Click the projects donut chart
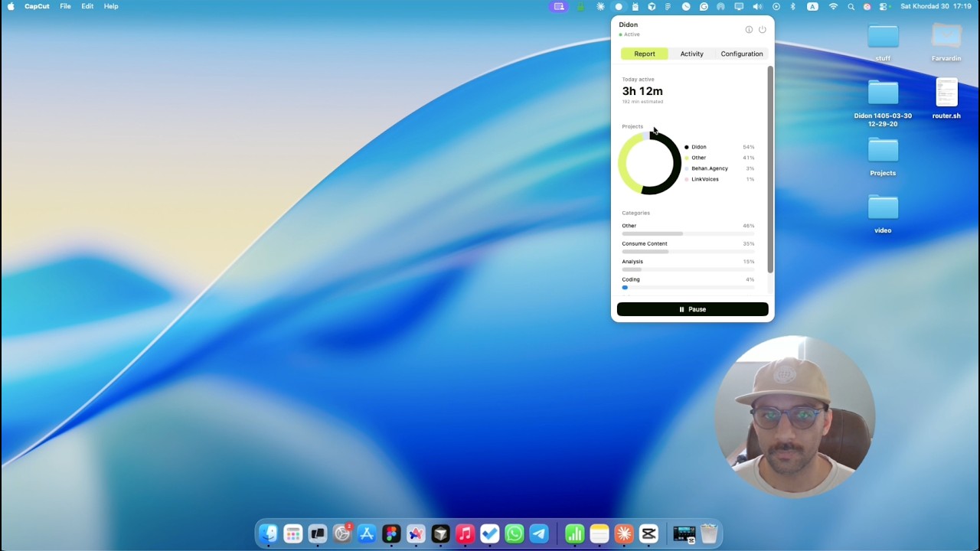The image size is (980, 551). [x=649, y=163]
